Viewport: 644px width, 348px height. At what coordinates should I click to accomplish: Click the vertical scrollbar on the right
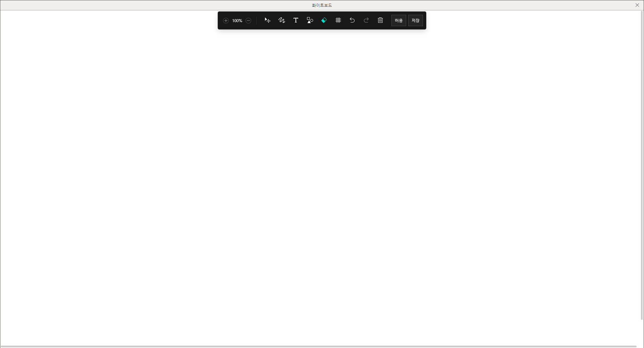coord(642,165)
